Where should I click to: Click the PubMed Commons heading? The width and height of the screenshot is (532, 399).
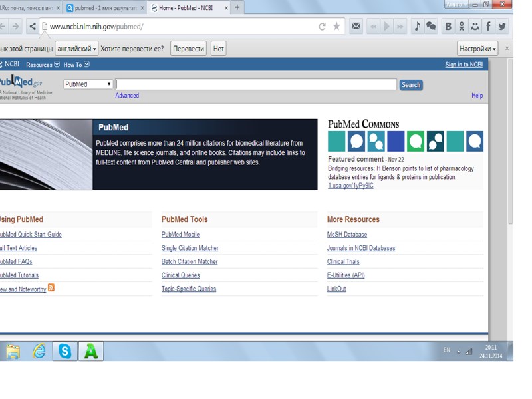(363, 124)
